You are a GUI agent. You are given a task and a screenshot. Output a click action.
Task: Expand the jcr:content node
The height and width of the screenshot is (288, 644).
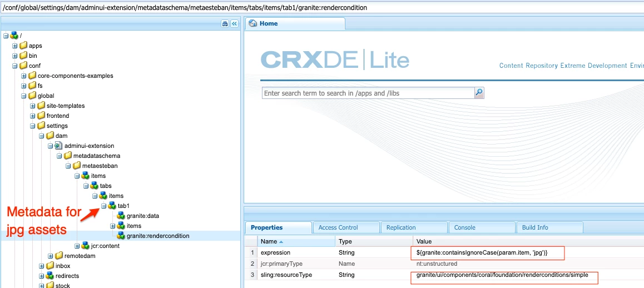[77, 246]
